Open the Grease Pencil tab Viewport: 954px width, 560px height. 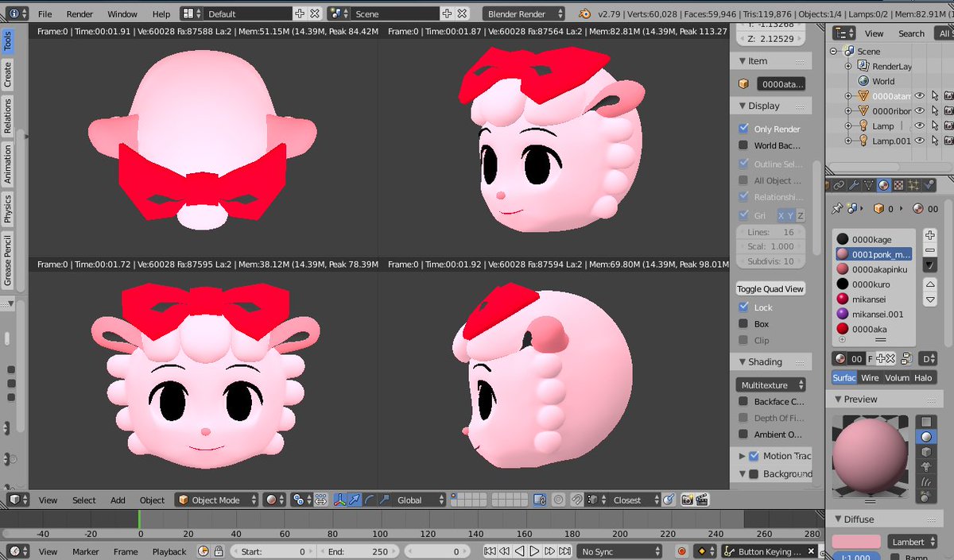click(8, 260)
